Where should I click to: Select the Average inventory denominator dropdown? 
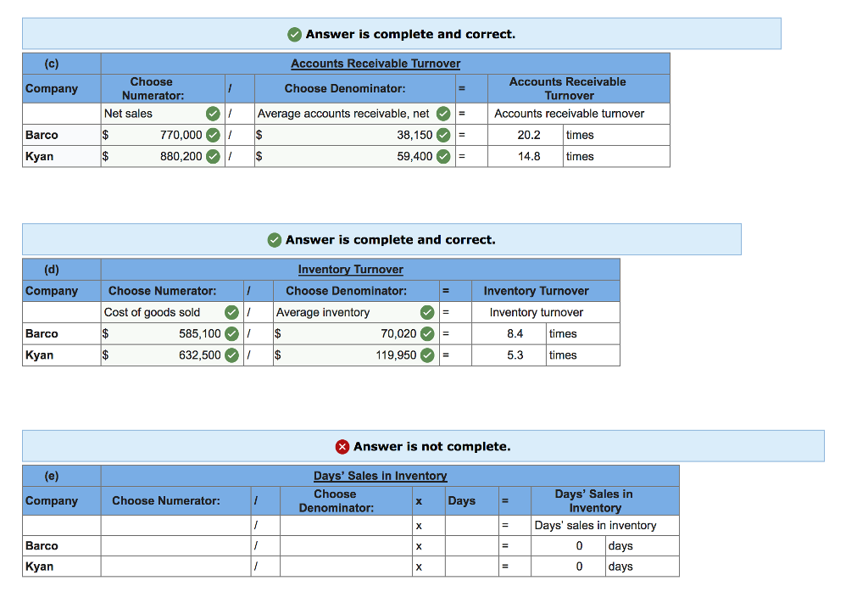[356, 312]
